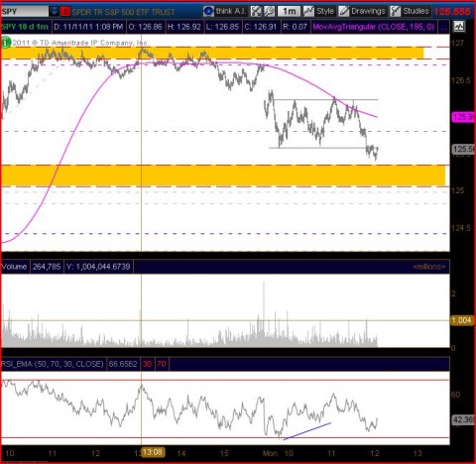Click the scissors-style toolbar icon after think A.I.
The image size is (476, 464).
click(256, 12)
